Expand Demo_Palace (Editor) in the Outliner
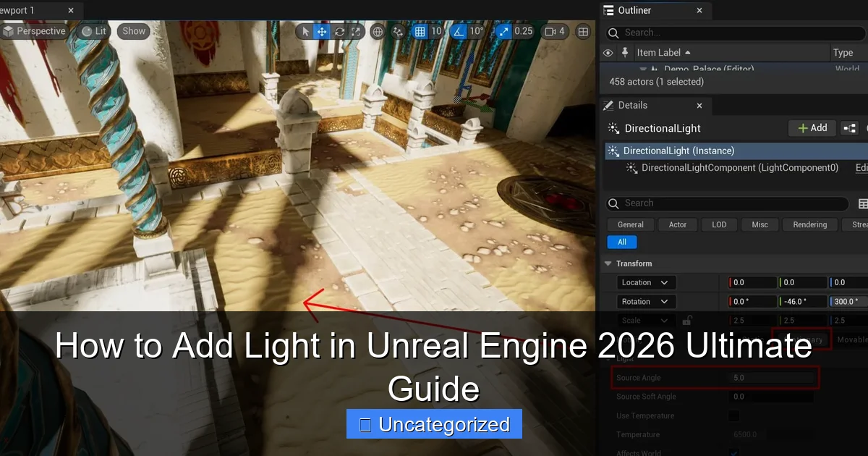This screenshot has width=868, height=456. (643, 69)
